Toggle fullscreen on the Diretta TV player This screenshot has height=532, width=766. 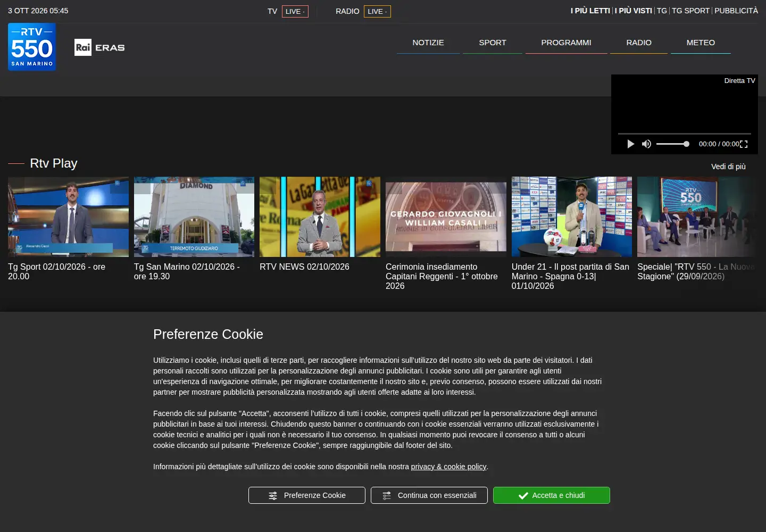[744, 144]
